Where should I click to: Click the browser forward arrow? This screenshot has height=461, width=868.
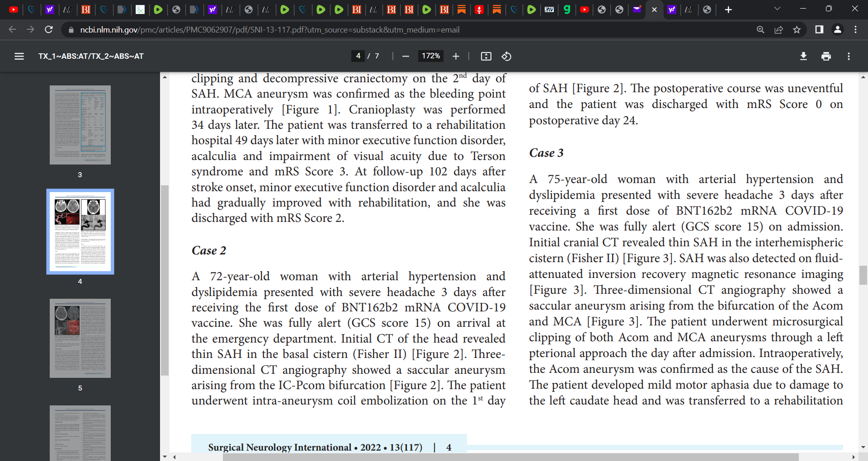pyautogui.click(x=30, y=29)
